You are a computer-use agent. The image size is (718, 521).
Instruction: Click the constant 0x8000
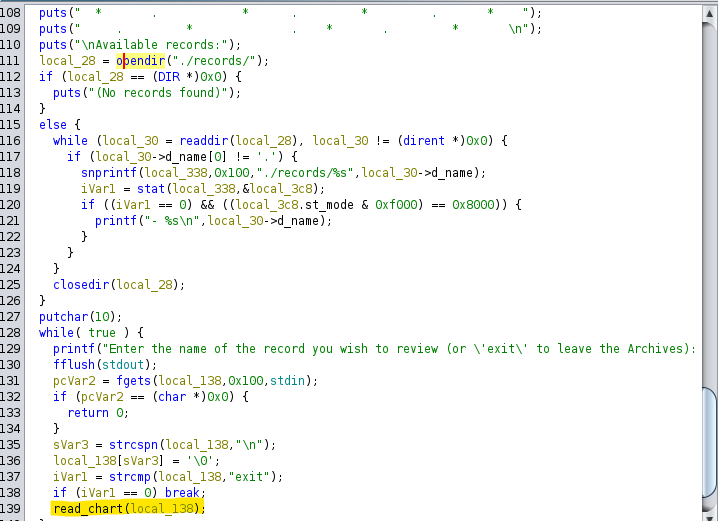tap(473, 205)
